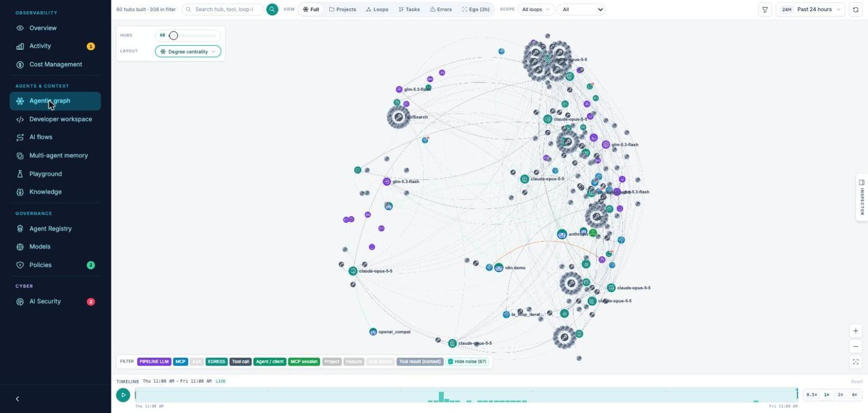Switch to the Errors view
The width and height of the screenshot is (868, 413).
click(x=440, y=10)
